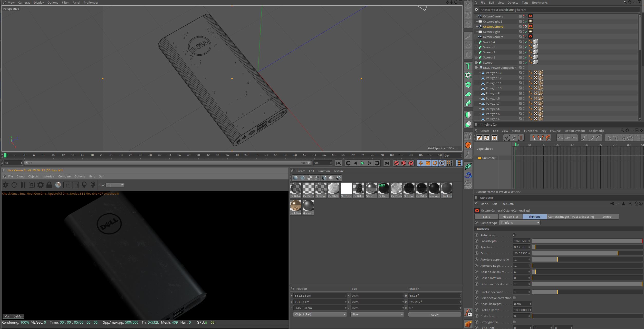Select the gold material thumbnail
This screenshot has height=329, width=644.
click(x=296, y=207)
